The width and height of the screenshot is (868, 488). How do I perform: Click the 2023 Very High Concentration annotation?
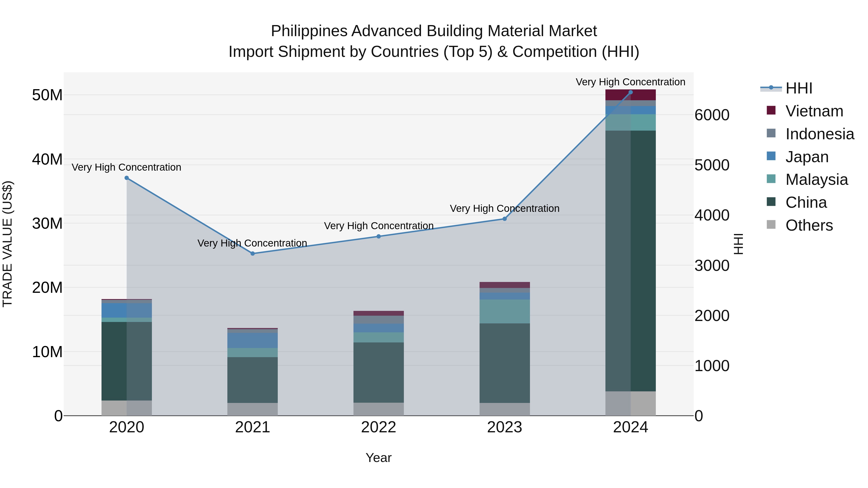tap(505, 208)
